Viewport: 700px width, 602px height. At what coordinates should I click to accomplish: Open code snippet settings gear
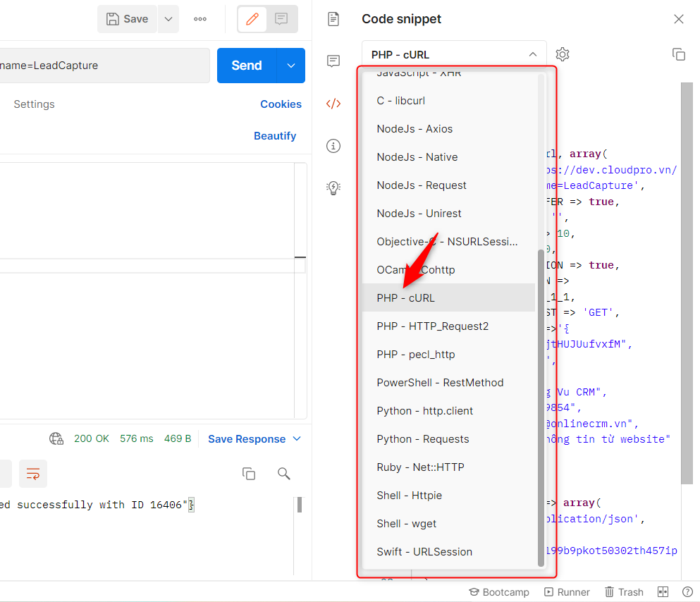pyautogui.click(x=563, y=54)
